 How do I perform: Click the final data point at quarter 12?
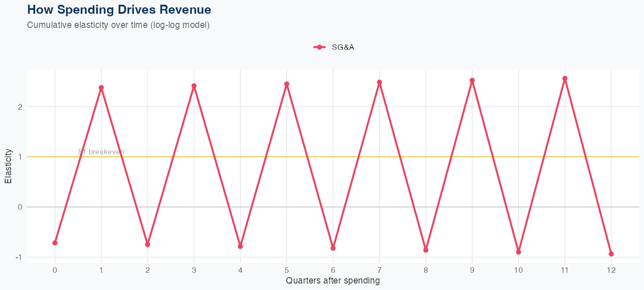611,254
